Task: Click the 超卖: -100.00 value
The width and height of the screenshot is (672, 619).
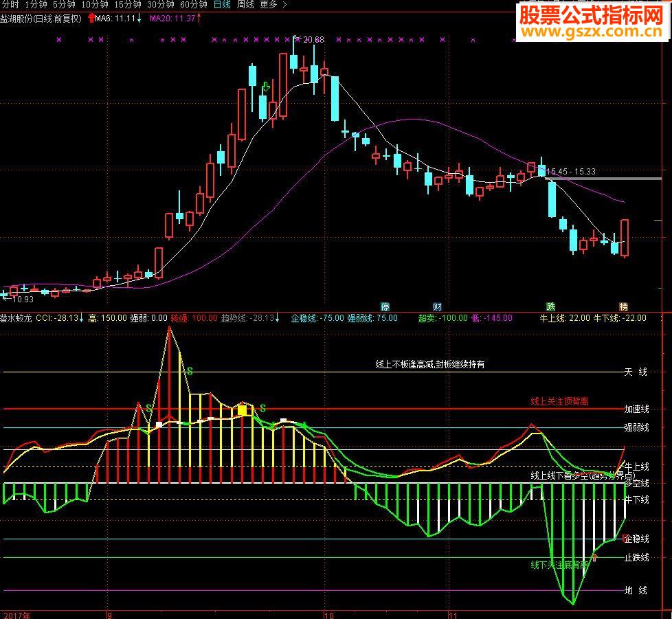Action: (443, 318)
